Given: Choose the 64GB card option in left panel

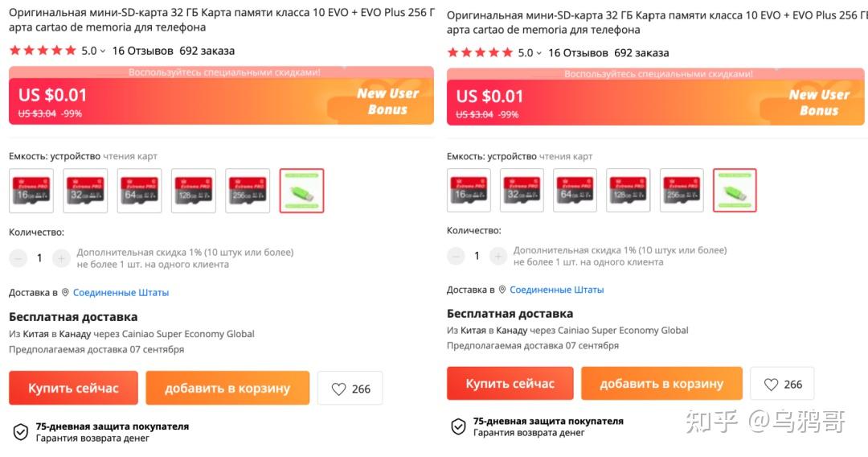Looking at the screenshot, I should pyautogui.click(x=139, y=191).
